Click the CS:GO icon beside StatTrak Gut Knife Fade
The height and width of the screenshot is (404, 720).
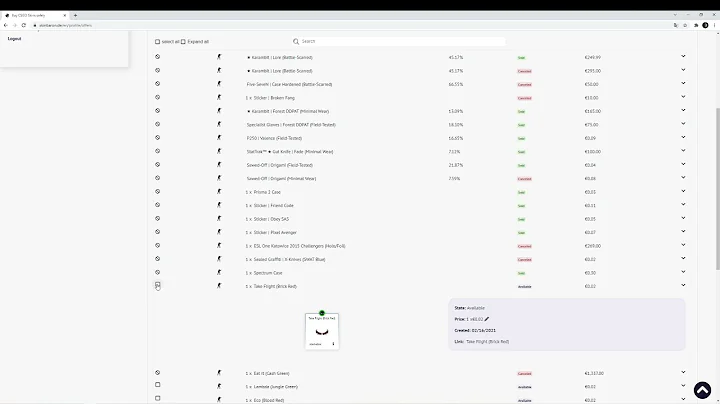[x=219, y=151]
